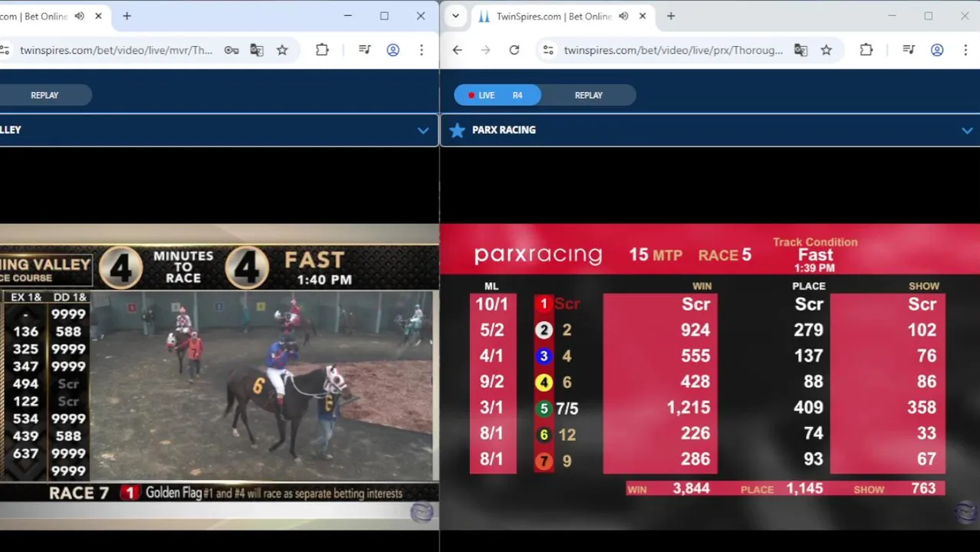980x552 pixels.
Task: Reload the Parx Racing page
Action: click(515, 50)
